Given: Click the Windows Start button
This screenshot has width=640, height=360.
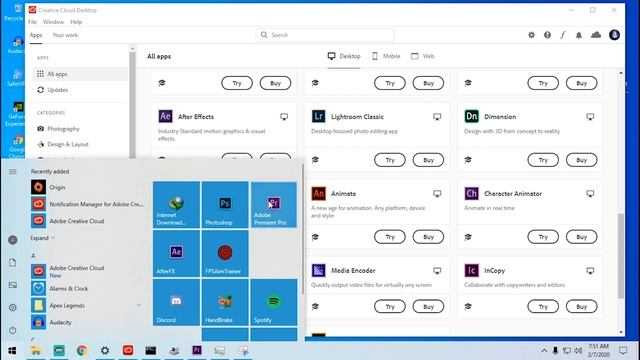Looking at the screenshot, I should pos(12,351).
